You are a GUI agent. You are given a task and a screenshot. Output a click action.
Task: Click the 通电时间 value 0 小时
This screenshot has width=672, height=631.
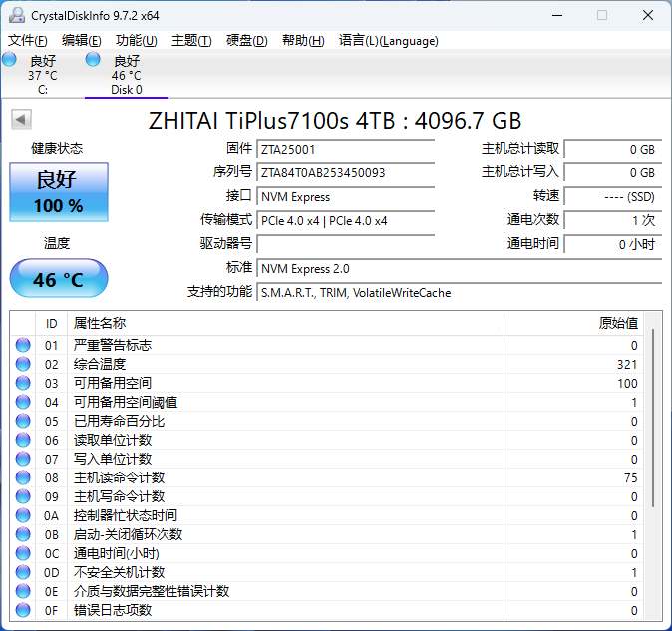click(613, 245)
